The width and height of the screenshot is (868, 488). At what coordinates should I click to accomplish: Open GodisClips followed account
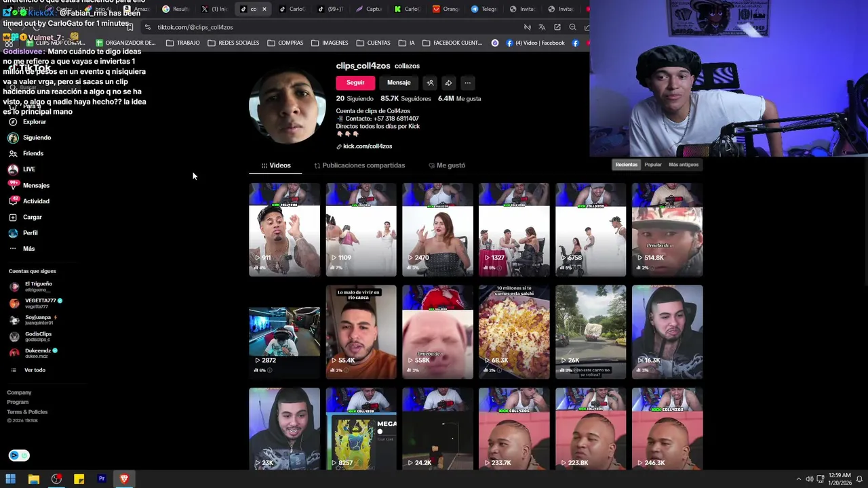31,336
